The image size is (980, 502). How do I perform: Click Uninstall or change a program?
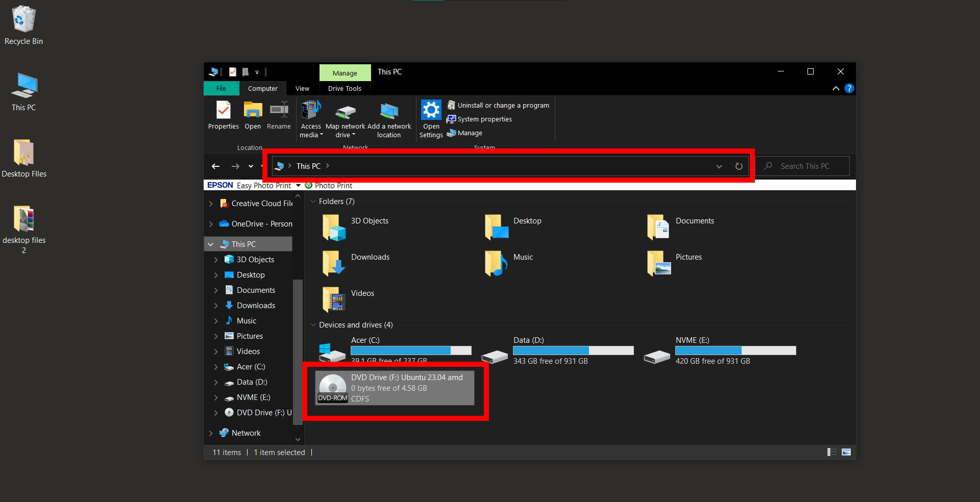click(x=498, y=105)
